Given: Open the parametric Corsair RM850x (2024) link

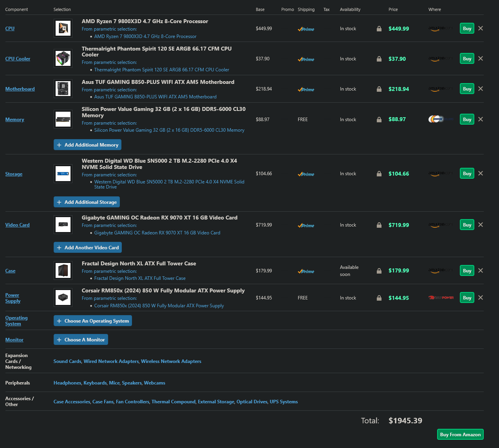Looking at the screenshot, I should 159,305.
